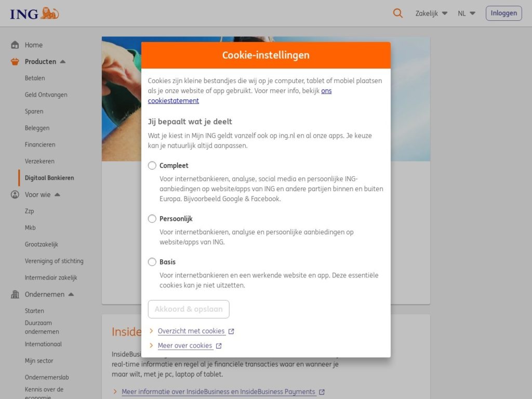Select the Persoonlijk cookie option
The image size is (532, 399).
coord(152,219)
